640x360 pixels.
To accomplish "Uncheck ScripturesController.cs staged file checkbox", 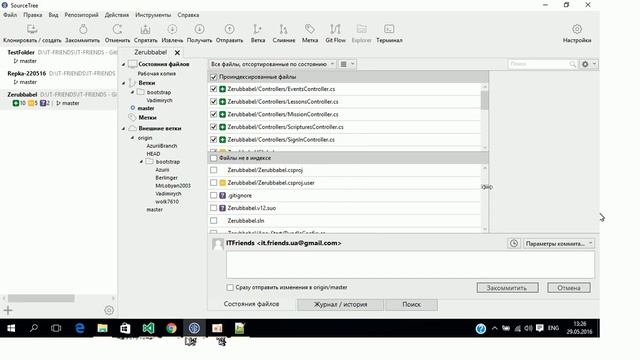I will tap(213, 127).
